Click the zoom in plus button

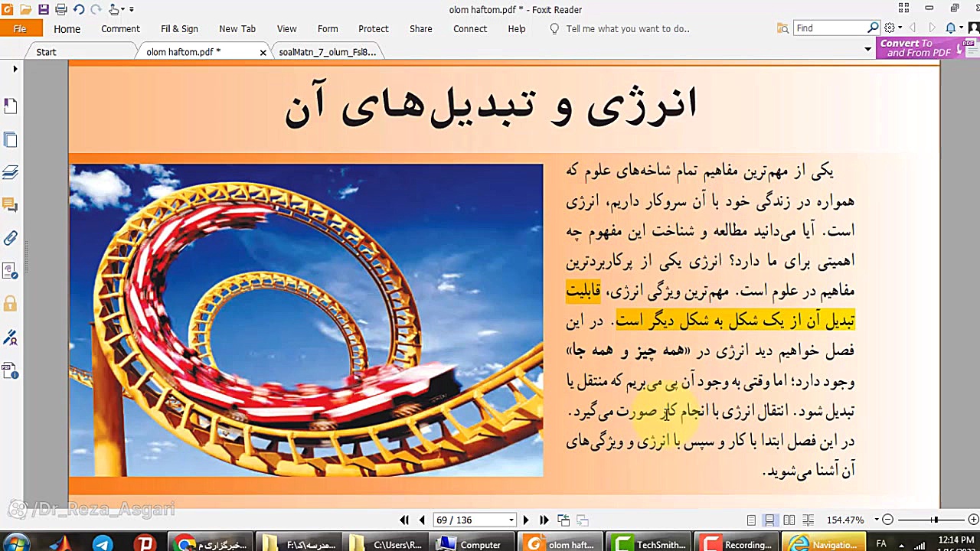pyautogui.click(x=973, y=520)
